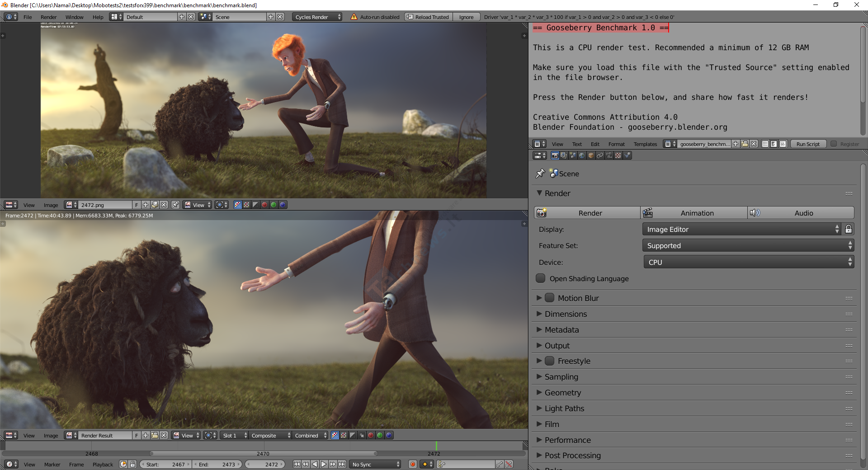Click the Start frame field showing 2467

[x=165, y=464]
